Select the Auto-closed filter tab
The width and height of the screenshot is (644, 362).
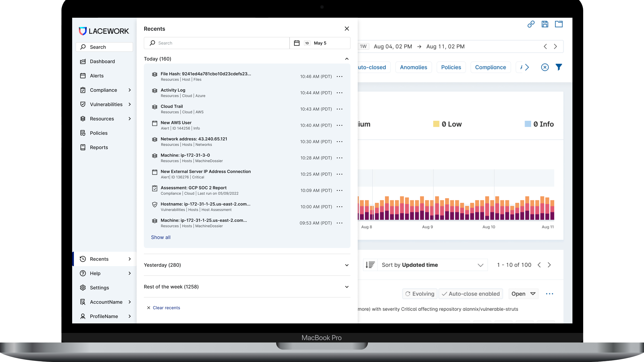(x=374, y=67)
